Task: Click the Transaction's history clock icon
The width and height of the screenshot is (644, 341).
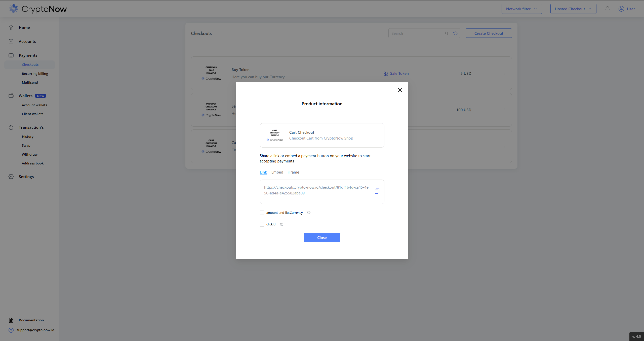Action: click(x=11, y=127)
